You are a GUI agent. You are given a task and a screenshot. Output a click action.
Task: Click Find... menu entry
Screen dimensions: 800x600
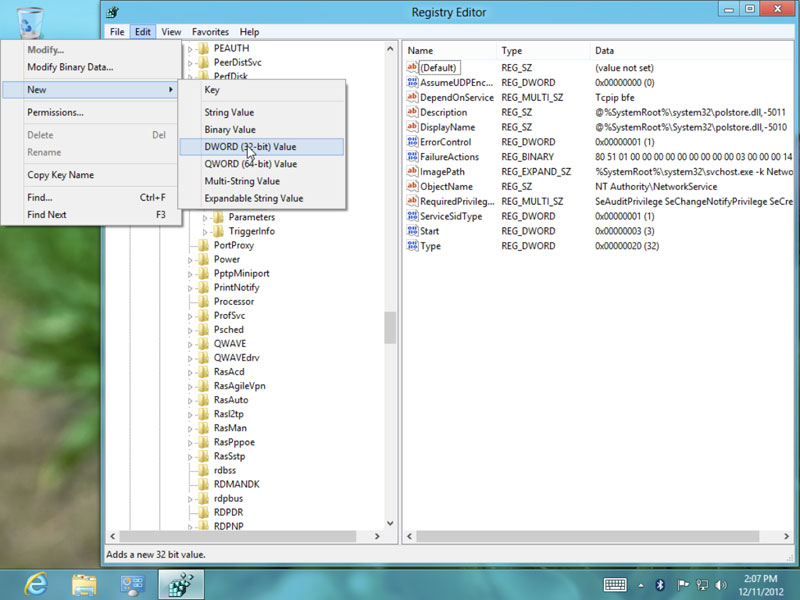(40, 198)
